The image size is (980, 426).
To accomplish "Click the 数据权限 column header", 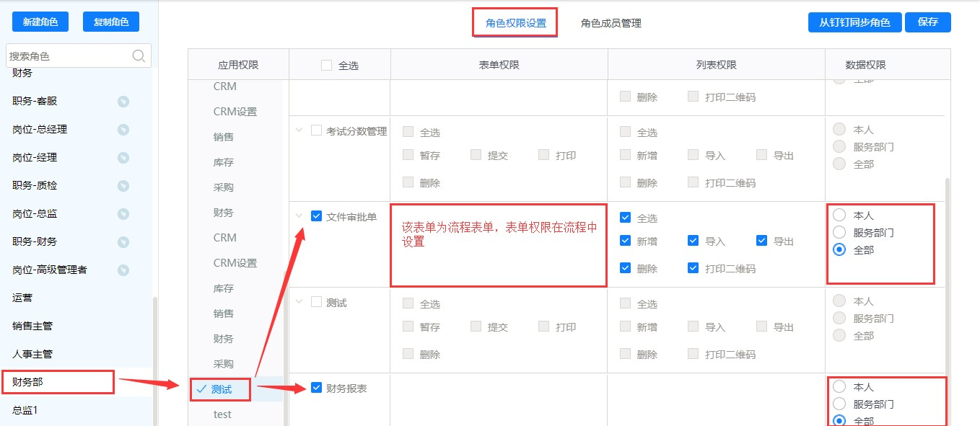I will [x=865, y=65].
